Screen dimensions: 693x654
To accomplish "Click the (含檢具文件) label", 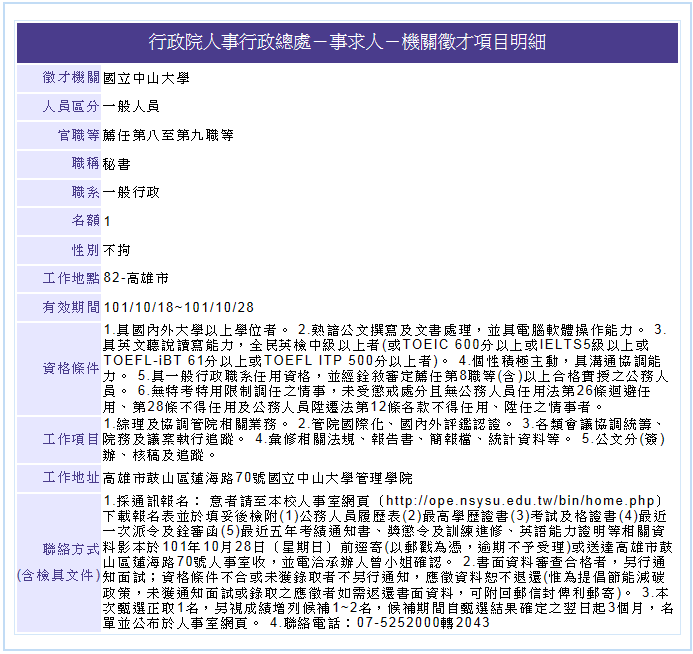I will [59, 575].
